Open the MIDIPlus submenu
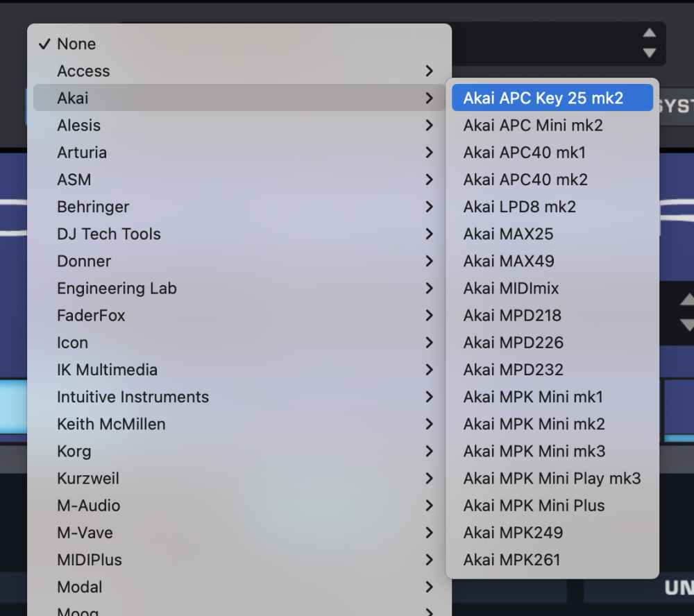Viewport: 694px width, 616px height. point(239,560)
